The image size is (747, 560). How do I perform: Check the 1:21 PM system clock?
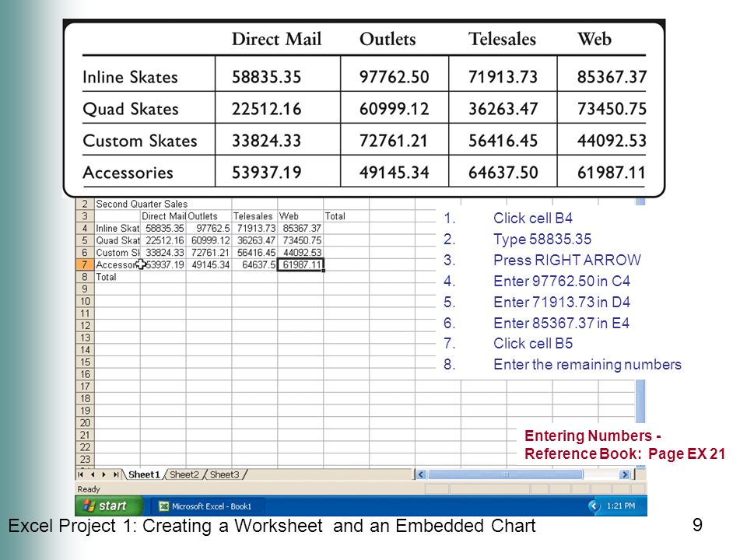pos(621,506)
